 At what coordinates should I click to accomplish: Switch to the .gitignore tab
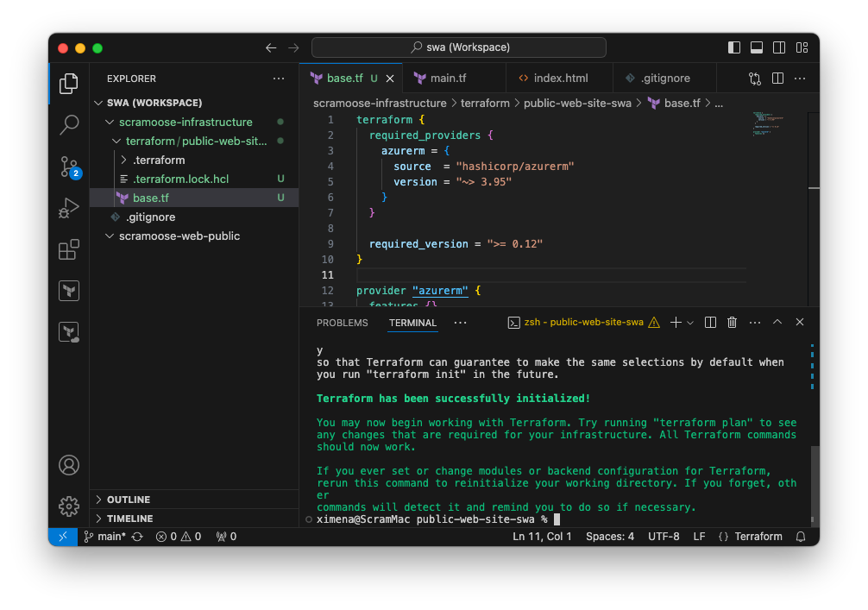[664, 78]
